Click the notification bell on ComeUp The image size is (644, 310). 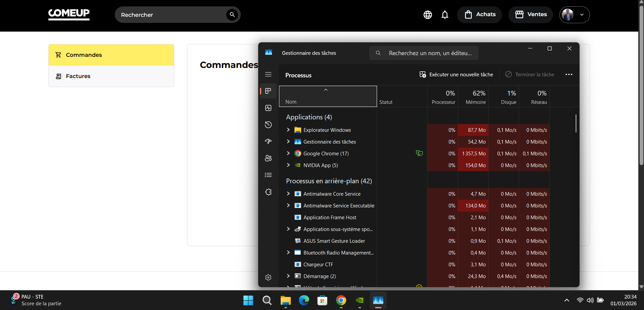(445, 15)
